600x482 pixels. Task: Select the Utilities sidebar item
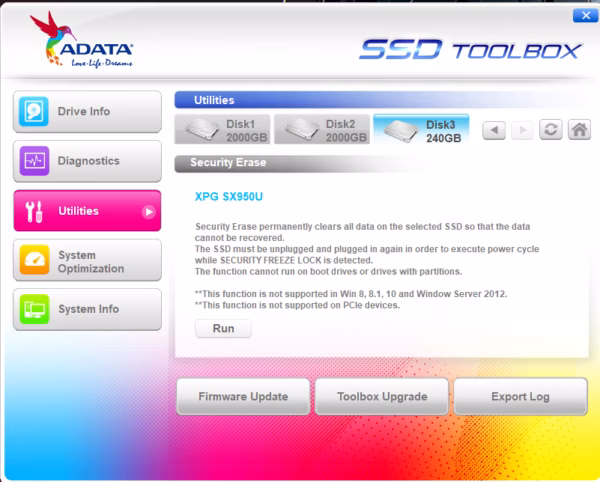coord(87,211)
